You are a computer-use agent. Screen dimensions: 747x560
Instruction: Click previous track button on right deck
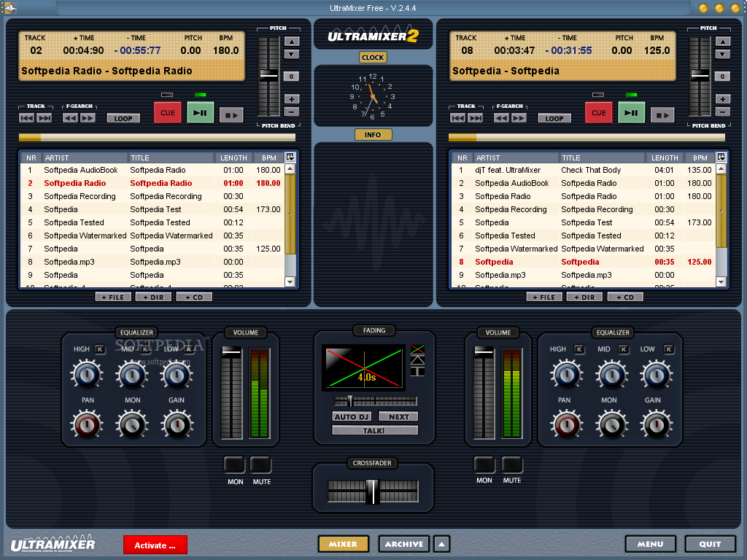(x=458, y=117)
